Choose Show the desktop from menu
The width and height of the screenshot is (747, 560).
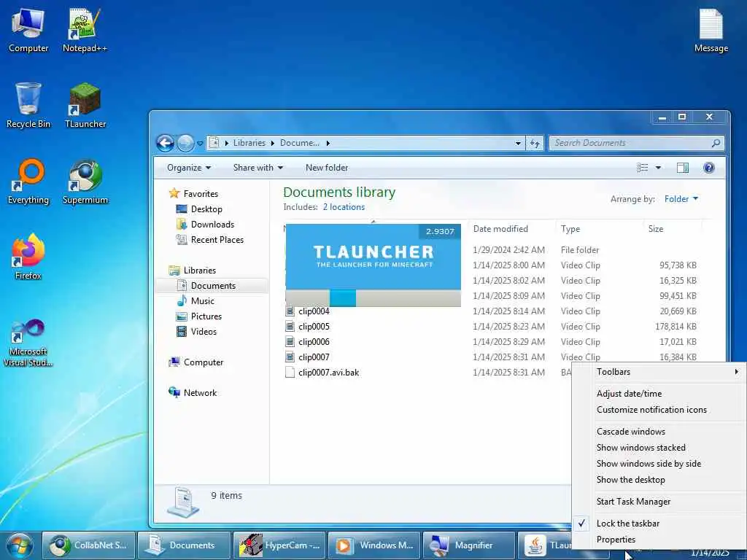tap(659, 480)
